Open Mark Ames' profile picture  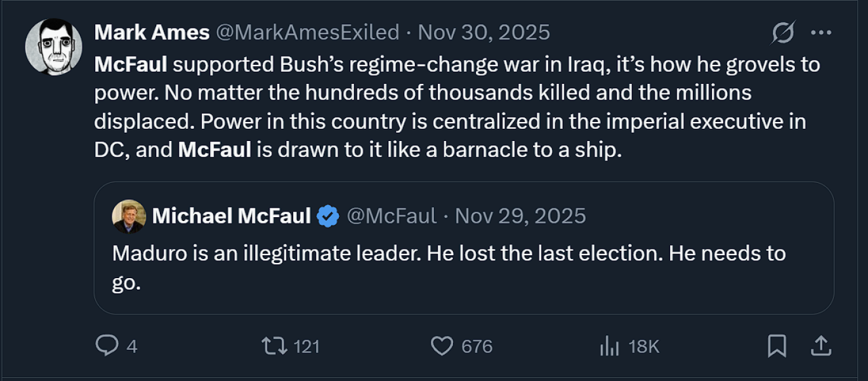53,46
